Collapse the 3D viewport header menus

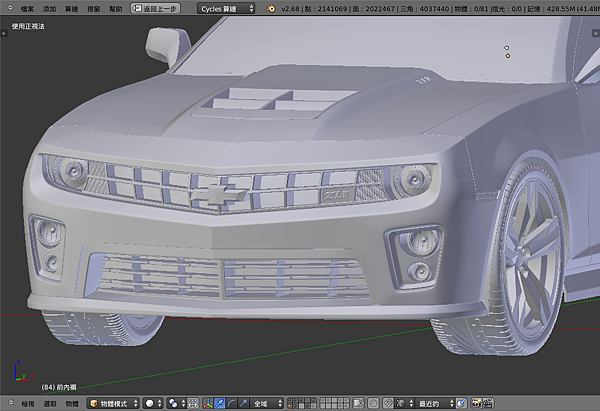click(10, 403)
